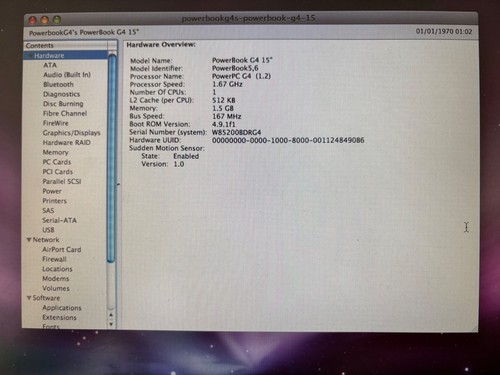500x375 pixels.
Task: Open the Locations section
Action: click(57, 269)
